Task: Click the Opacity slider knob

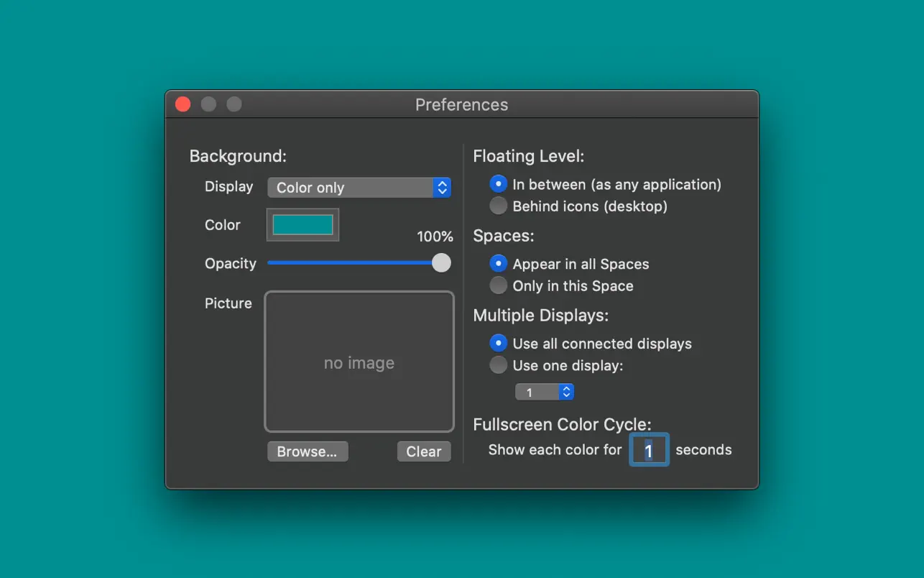Action: 440,263
